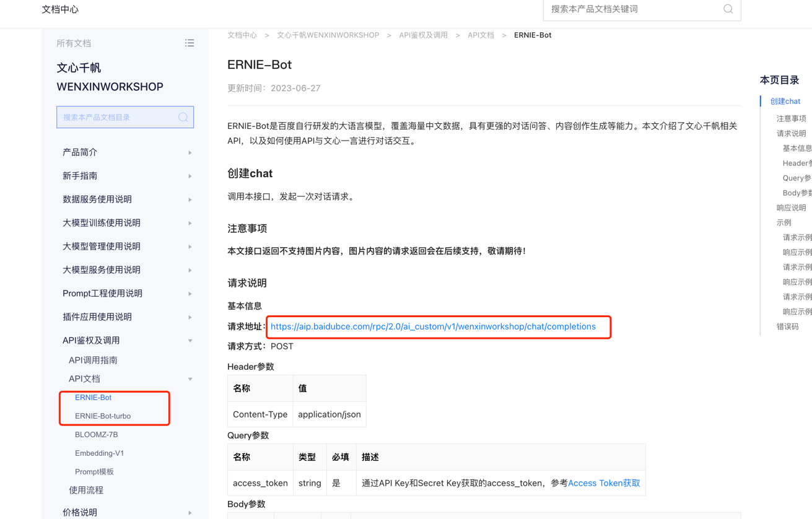Click the 更新时间：2023-06-27 text

tap(274, 89)
